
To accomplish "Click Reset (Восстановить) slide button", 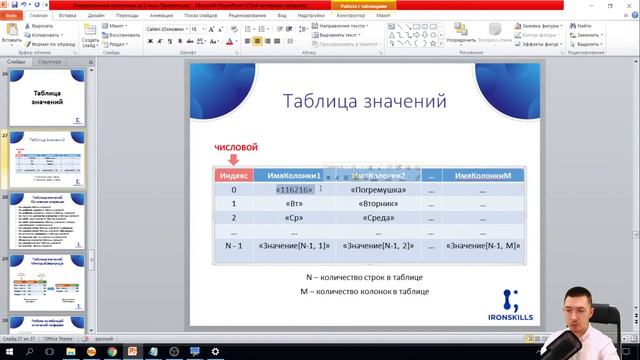I will (121, 35).
